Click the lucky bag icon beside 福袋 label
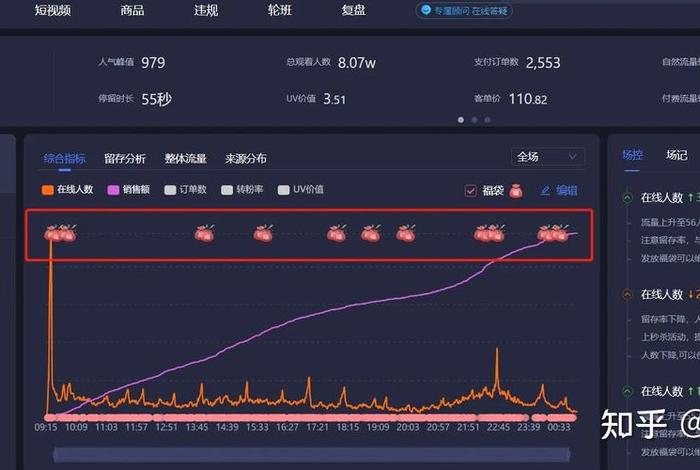 pyautogui.click(x=516, y=191)
